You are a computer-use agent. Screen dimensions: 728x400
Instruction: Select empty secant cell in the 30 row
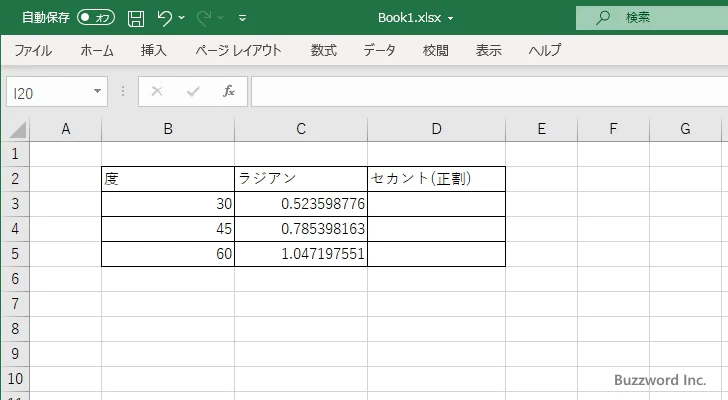[x=436, y=204]
